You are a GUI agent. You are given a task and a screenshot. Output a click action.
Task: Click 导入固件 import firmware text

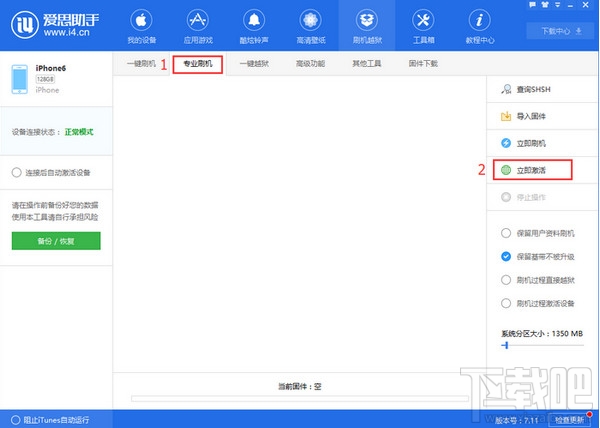tap(531, 116)
